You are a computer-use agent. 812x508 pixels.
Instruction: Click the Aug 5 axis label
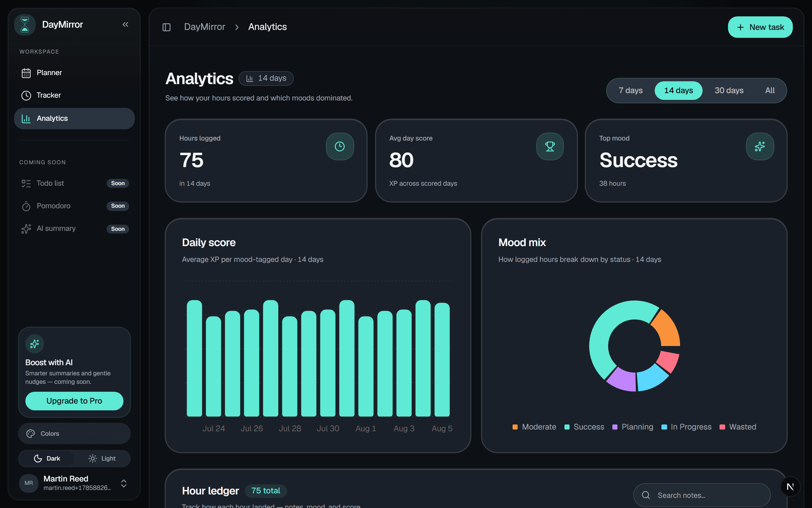pos(442,428)
